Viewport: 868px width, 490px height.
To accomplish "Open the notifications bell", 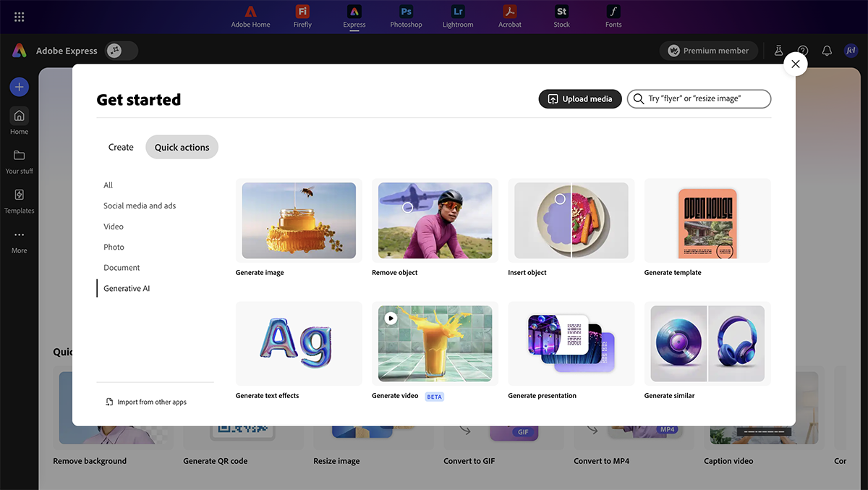I will (x=827, y=51).
